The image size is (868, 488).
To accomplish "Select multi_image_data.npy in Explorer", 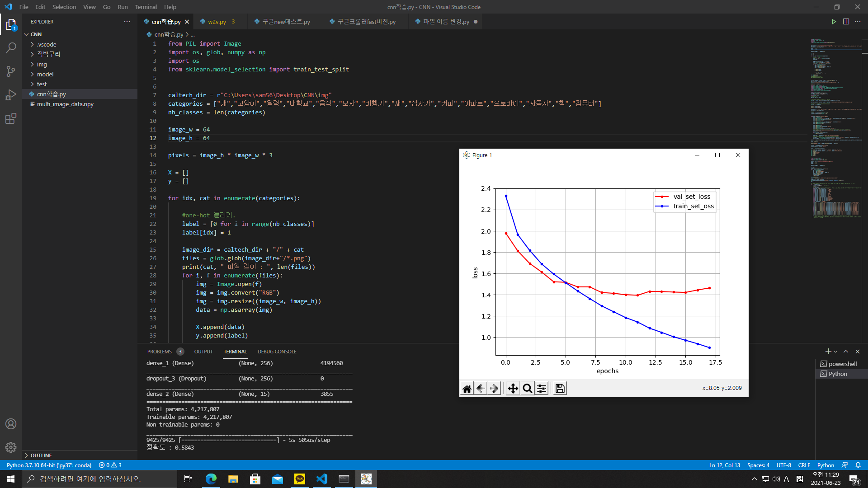I will click(x=65, y=104).
